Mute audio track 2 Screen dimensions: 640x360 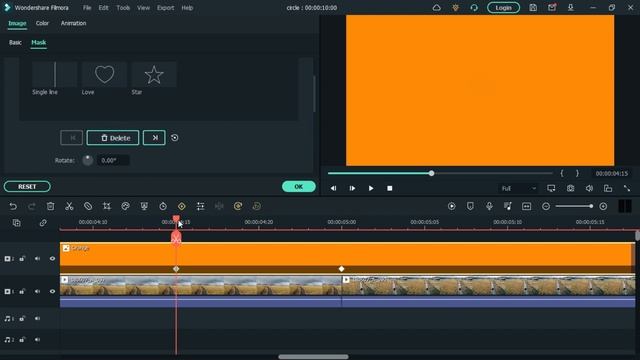[37, 340]
